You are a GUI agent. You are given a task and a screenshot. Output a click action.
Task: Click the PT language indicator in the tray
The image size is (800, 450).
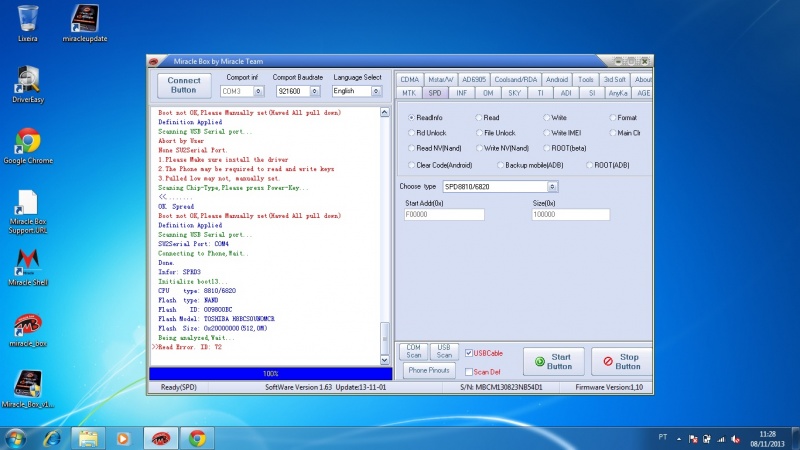[662, 437]
